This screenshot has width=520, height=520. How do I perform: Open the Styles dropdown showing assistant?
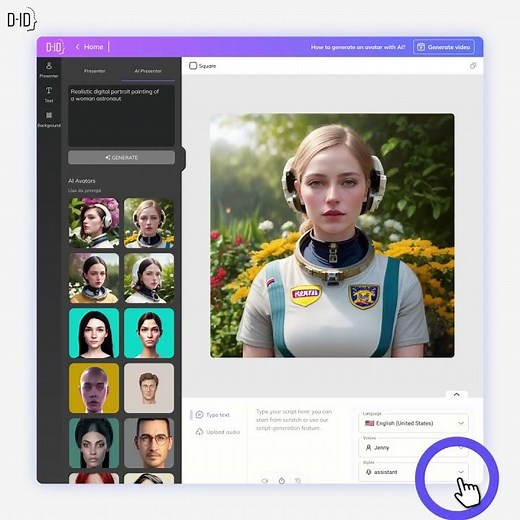point(413,472)
